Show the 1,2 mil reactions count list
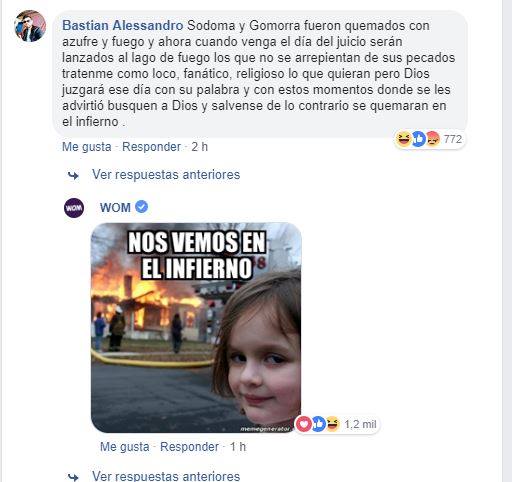 [360, 424]
